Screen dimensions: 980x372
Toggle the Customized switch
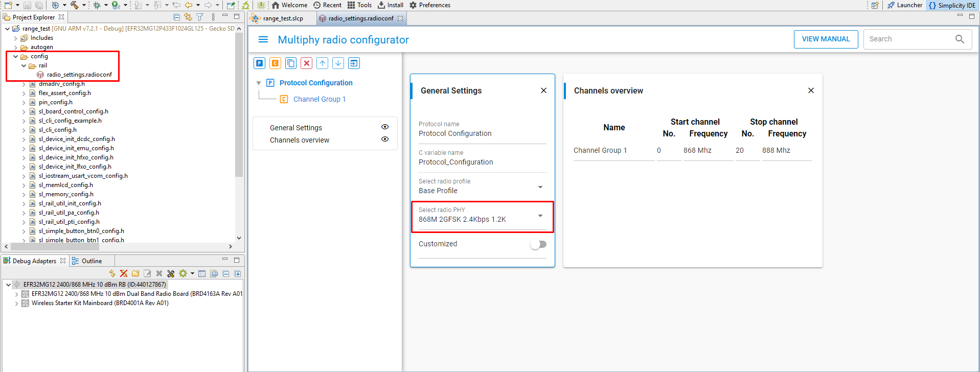tap(538, 244)
